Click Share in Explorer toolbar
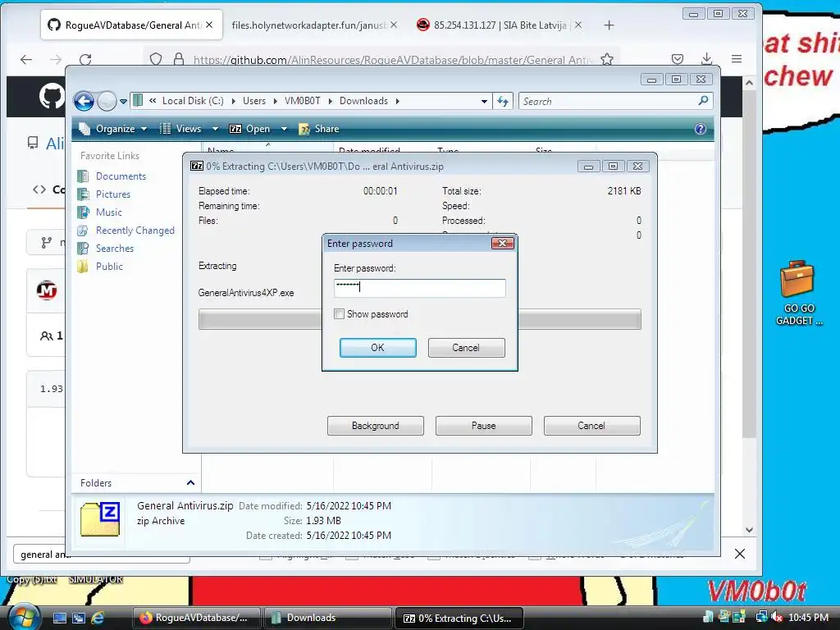The height and width of the screenshot is (630, 840). click(319, 129)
